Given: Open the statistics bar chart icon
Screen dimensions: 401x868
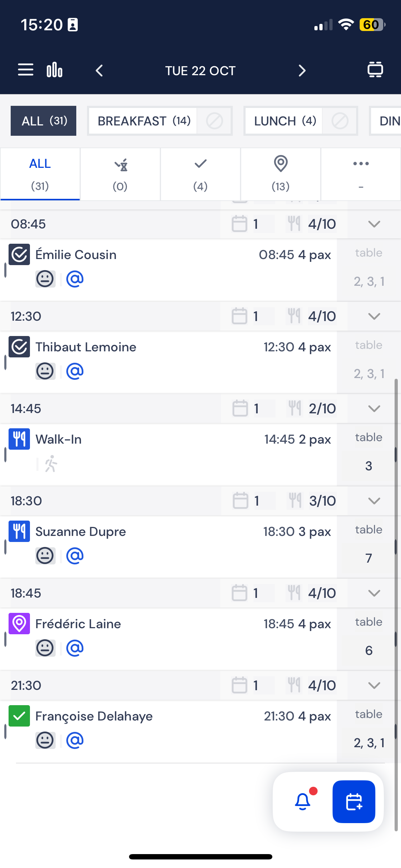Looking at the screenshot, I should pyautogui.click(x=55, y=70).
